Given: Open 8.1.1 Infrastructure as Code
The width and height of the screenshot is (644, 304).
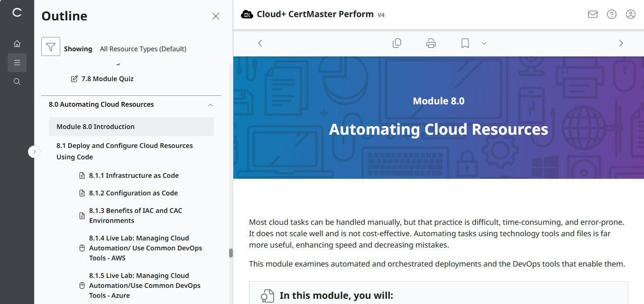Looking at the screenshot, I should coord(134,175).
